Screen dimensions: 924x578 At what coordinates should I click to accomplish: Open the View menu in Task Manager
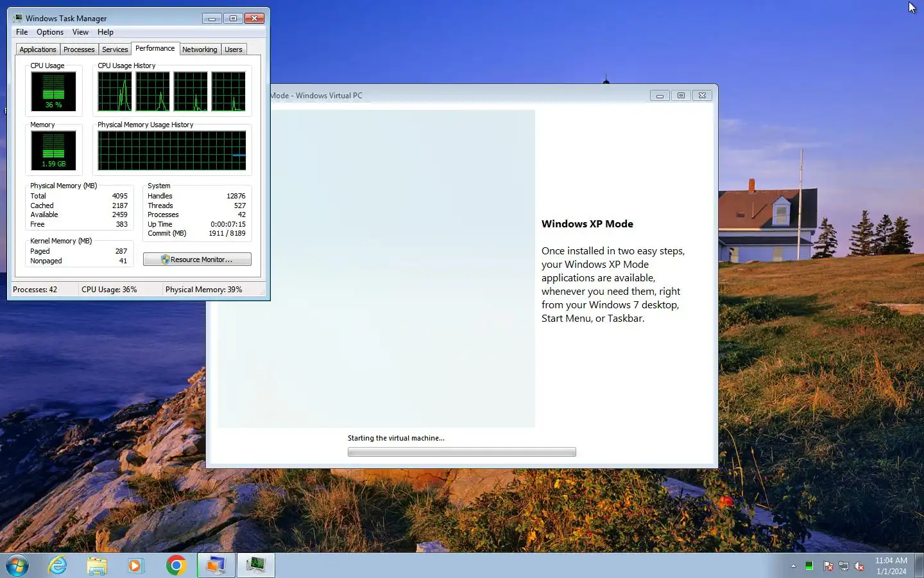coord(80,32)
